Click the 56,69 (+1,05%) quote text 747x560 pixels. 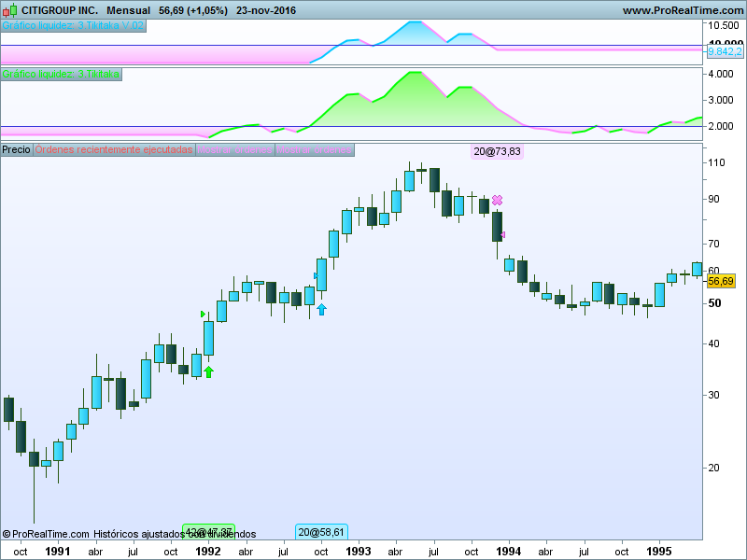(x=193, y=10)
